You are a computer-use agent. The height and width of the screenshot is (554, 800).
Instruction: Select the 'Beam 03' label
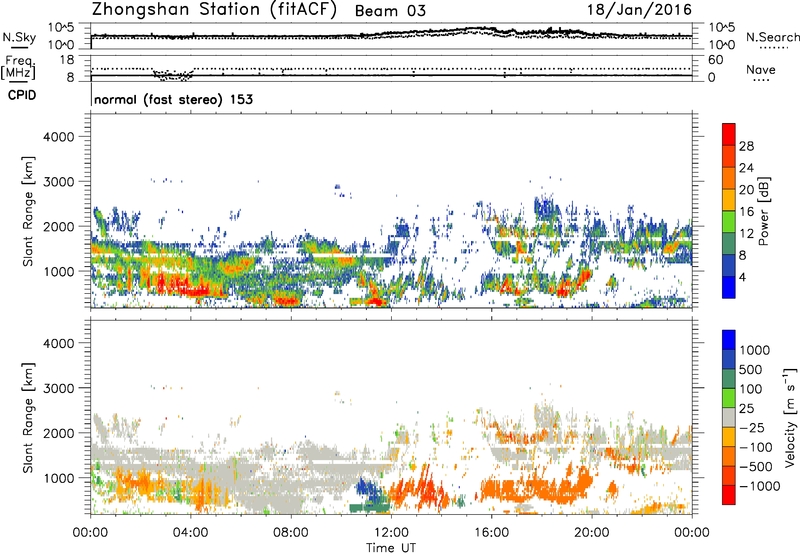pos(390,11)
